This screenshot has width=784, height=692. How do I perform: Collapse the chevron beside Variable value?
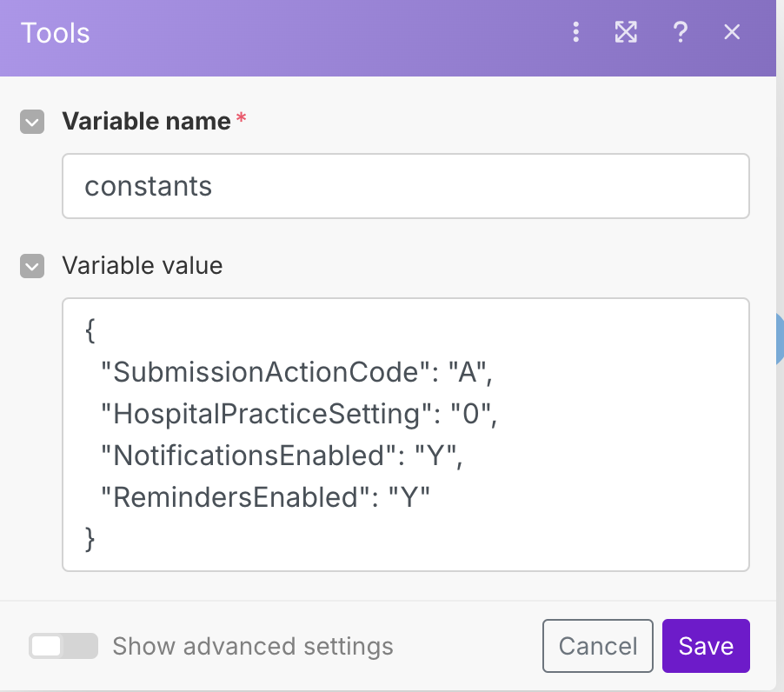click(x=32, y=265)
